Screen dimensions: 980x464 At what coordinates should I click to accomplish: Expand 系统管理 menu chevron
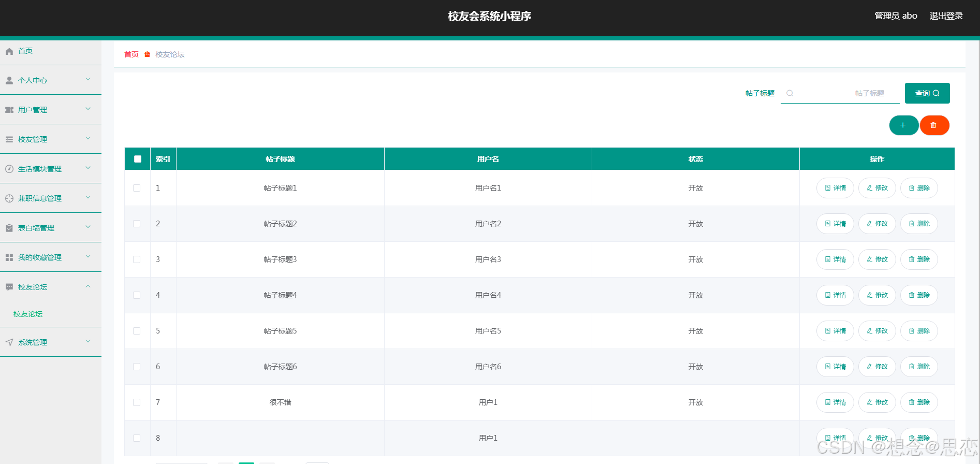[x=88, y=341]
